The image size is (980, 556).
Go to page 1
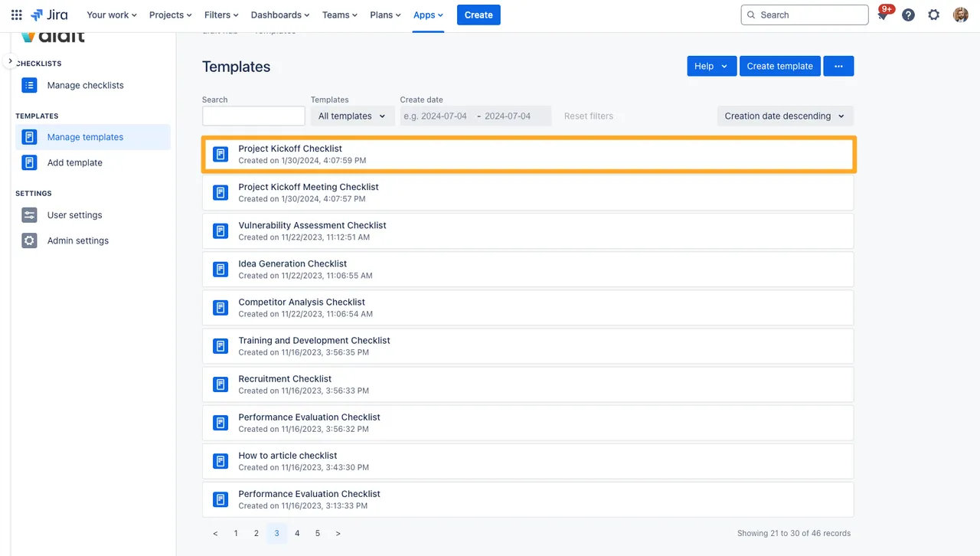coord(236,533)
